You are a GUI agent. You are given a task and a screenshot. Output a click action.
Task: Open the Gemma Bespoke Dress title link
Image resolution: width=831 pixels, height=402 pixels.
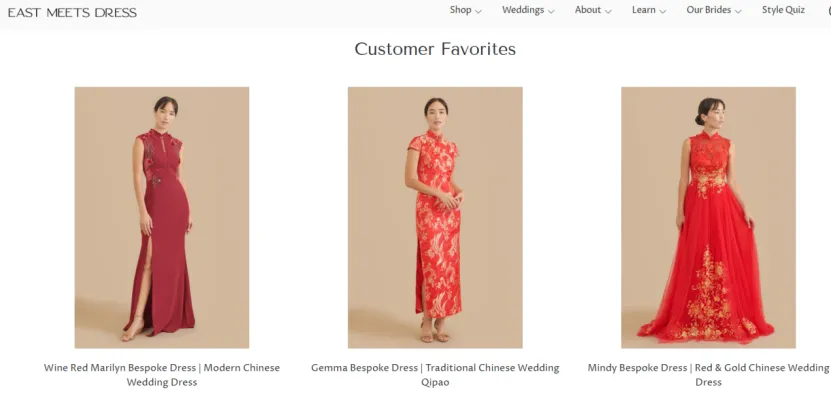pos(435,375)
